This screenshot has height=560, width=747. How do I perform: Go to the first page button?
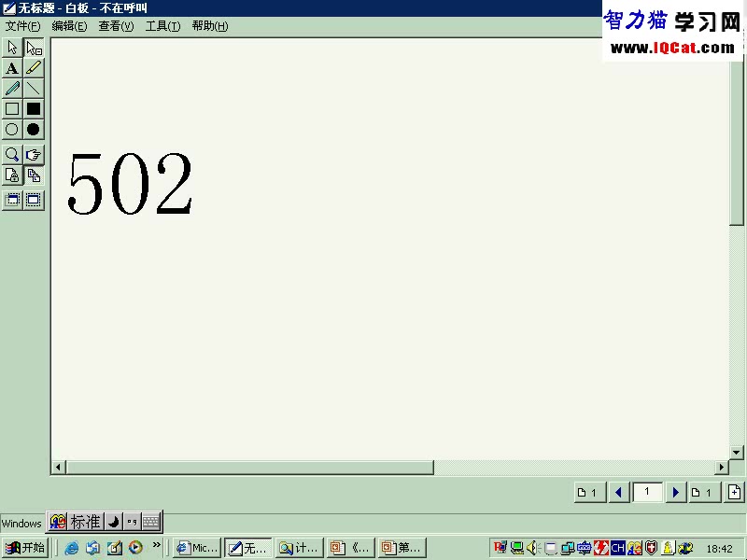coord(590,493)
